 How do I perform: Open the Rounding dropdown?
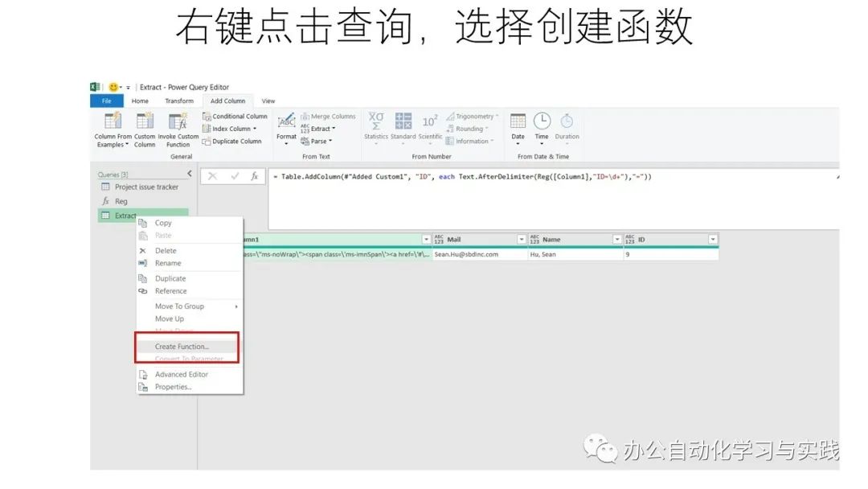tap(467, 129)
